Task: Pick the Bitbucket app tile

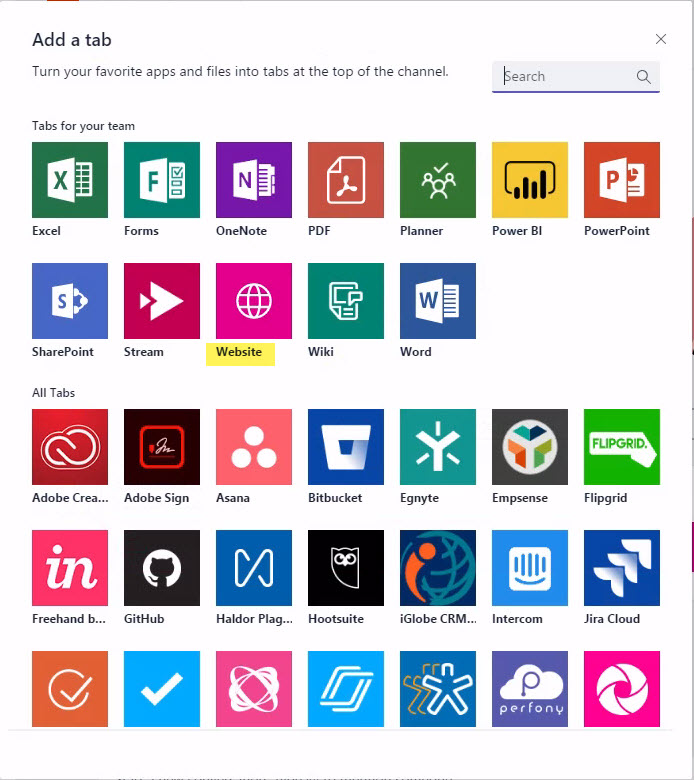Action: pos(346,447)
